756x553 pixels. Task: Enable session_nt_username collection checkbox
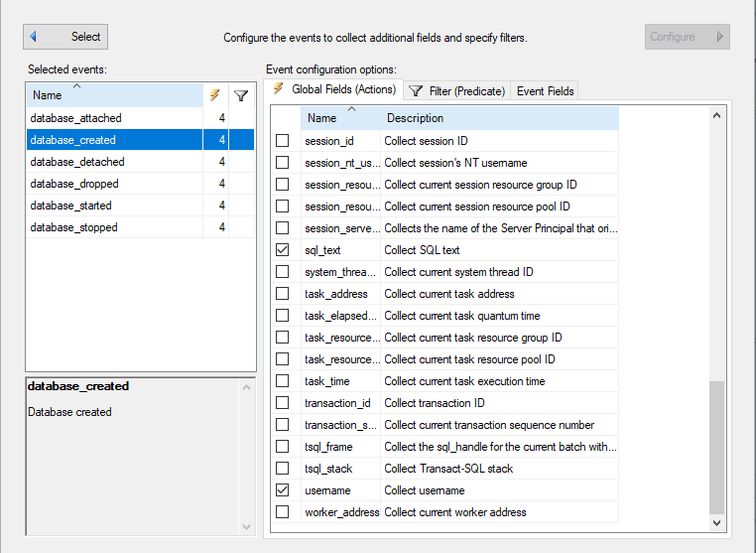(282, 163)
